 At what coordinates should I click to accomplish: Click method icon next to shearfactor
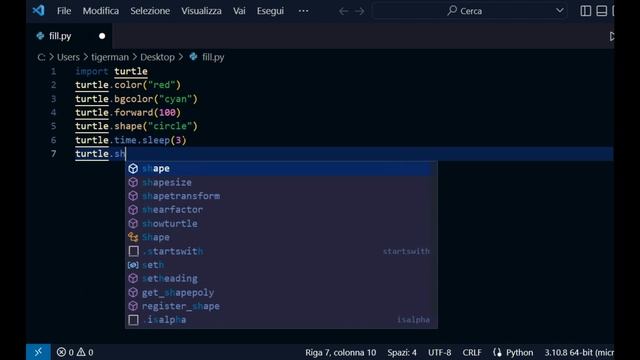pyautogui.click(x=133, y=210)
